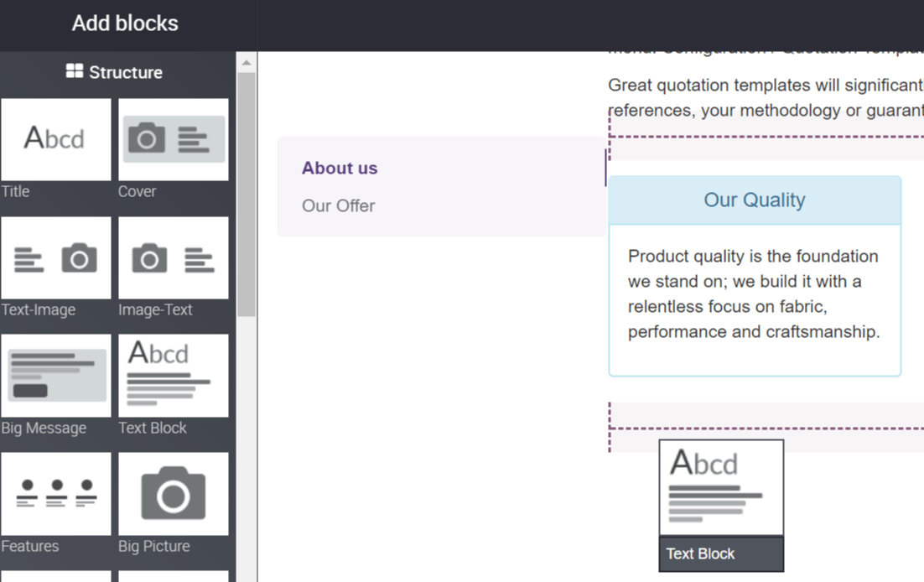This screenshot has height=582, width=924.
Task: Click the Product quality paragraph text
Action: (x=754, y=294)
